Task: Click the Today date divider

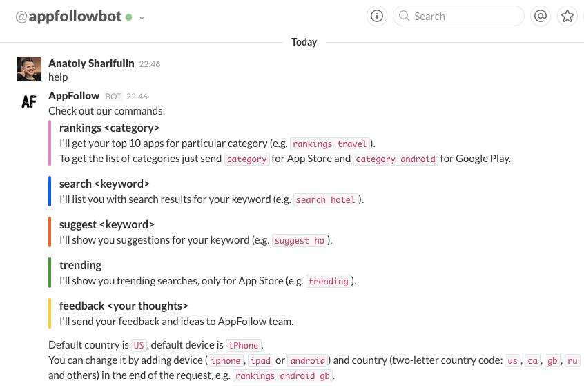Action: point(304,42)
